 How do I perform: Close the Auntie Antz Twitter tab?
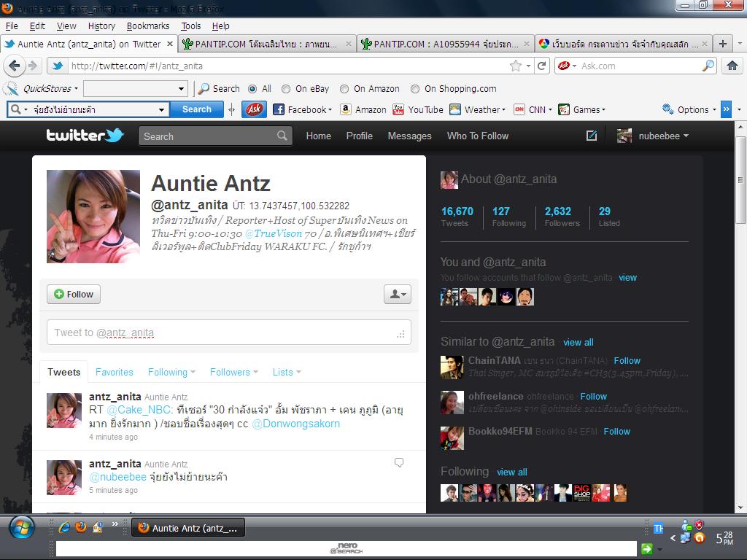169,44
